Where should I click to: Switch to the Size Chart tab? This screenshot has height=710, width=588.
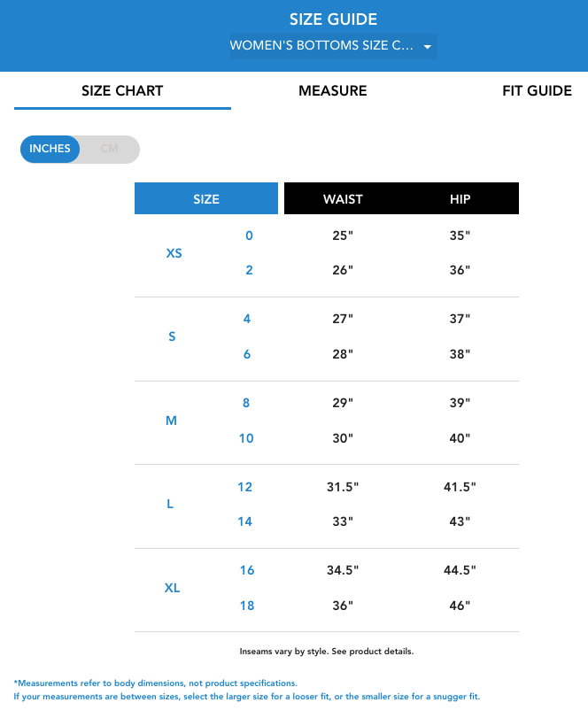pyautogui.click(x=122, y=90)
